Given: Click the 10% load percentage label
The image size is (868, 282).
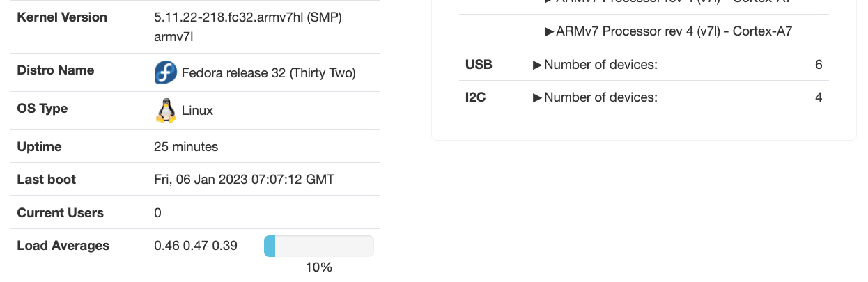Looking at the screenshot, I should tap(319, 267).
